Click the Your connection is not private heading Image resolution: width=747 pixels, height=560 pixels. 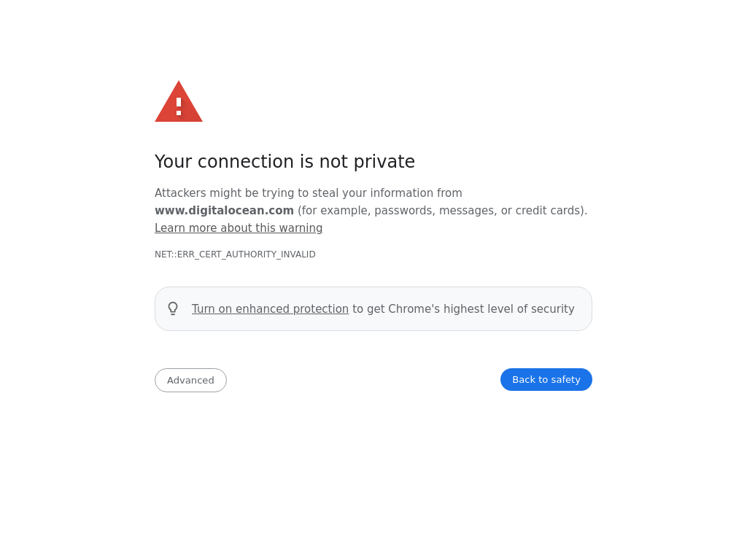pyautogui.click(x=285, y=162)
